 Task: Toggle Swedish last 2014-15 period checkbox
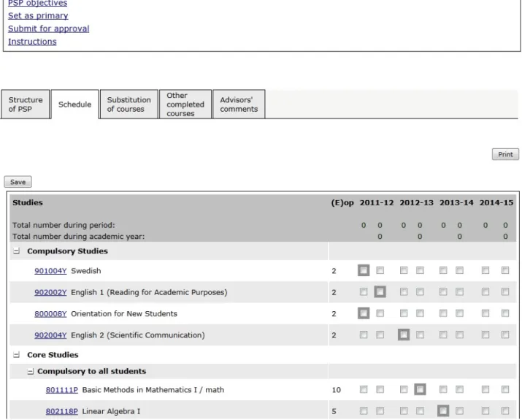click(505, 270)
